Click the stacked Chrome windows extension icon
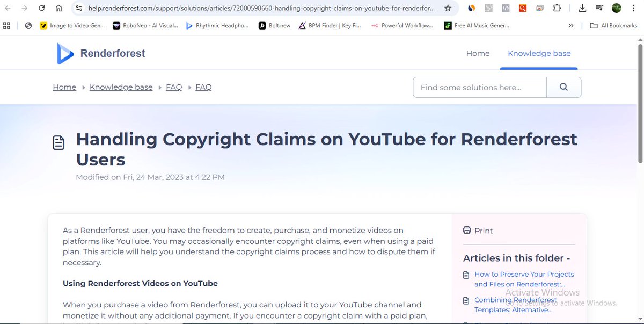Screen dimensions: 644x324 539,8
